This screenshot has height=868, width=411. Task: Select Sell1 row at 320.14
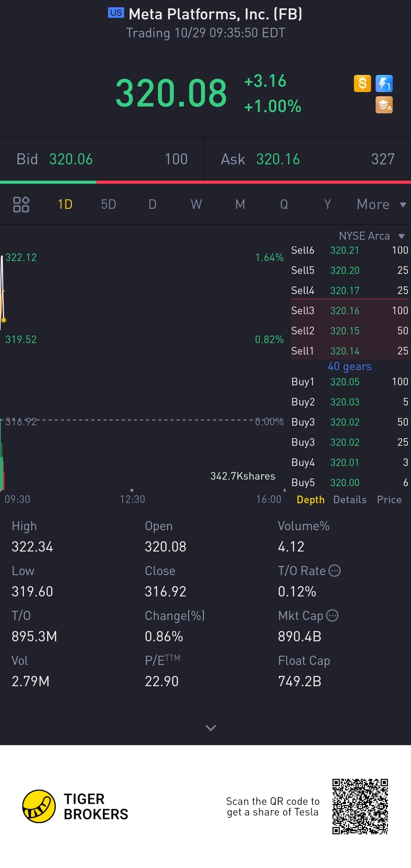[350, 351]
